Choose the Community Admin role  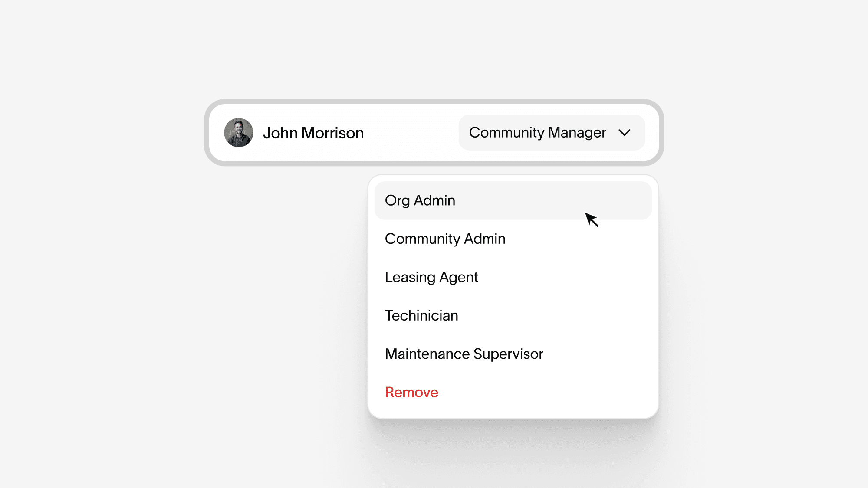[513, 239]
